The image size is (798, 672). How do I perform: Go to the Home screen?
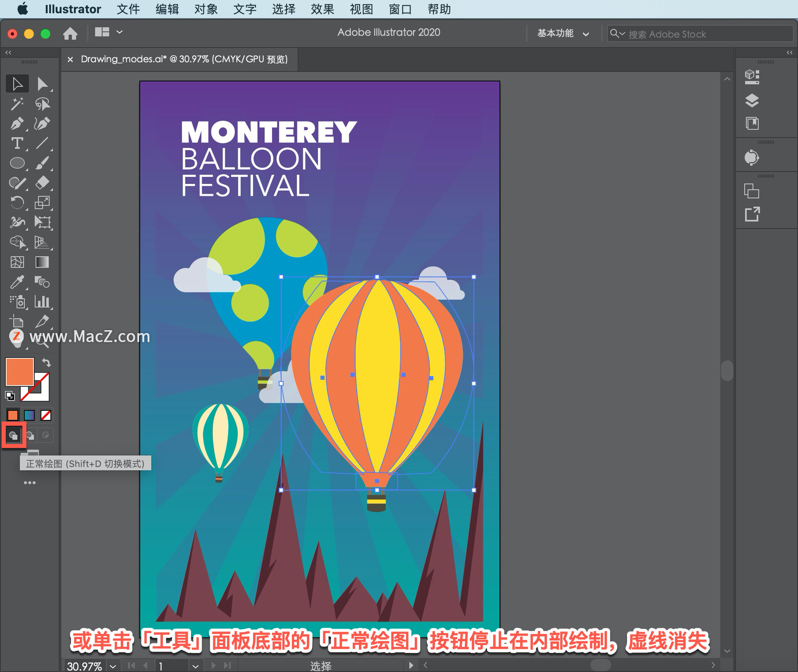pyautogui.click(x=70, y=33)
